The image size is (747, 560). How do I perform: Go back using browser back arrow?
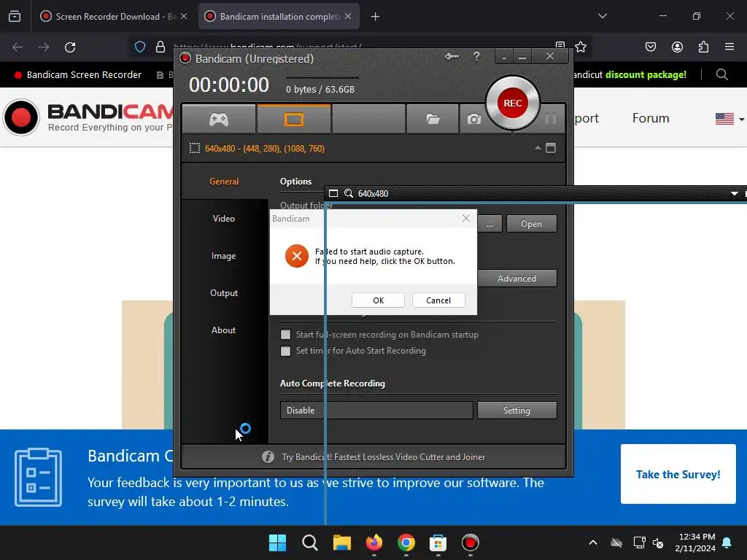18,47
